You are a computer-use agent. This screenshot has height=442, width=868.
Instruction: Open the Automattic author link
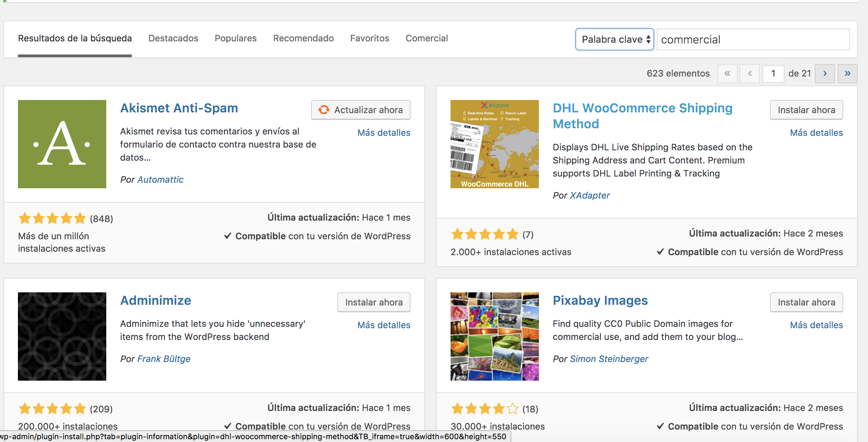160,180
